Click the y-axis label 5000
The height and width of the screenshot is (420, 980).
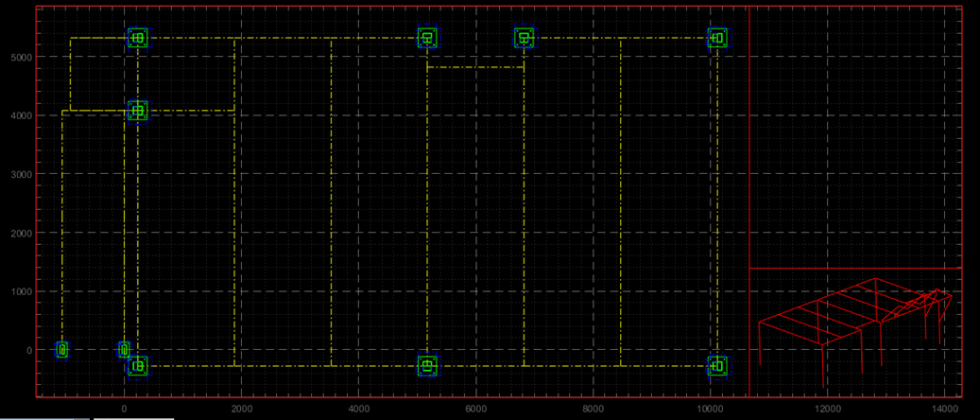coord(20,57)
